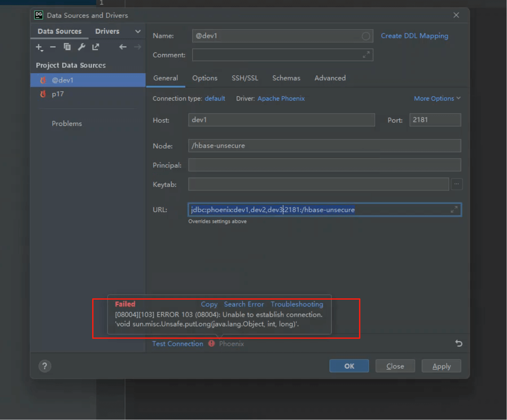Click the DataGrip logo in title bar
The image size is (507, 420).
click(39, 15)
